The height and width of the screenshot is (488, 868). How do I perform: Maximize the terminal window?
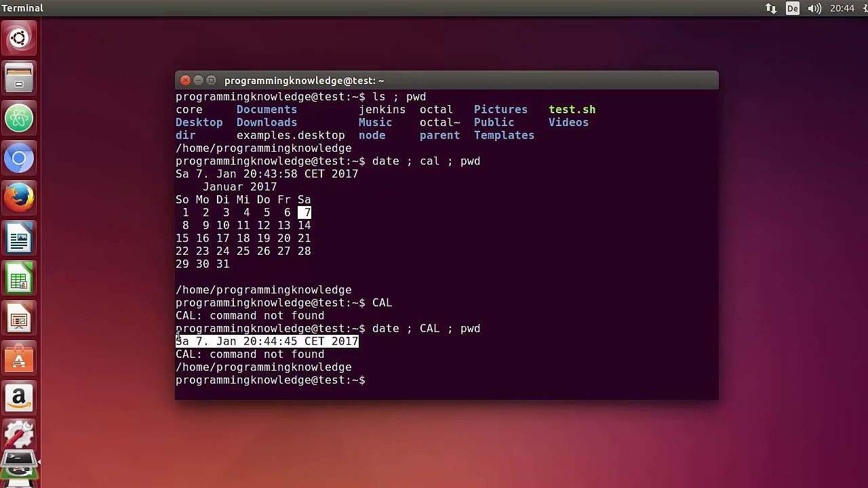point(212,81)
